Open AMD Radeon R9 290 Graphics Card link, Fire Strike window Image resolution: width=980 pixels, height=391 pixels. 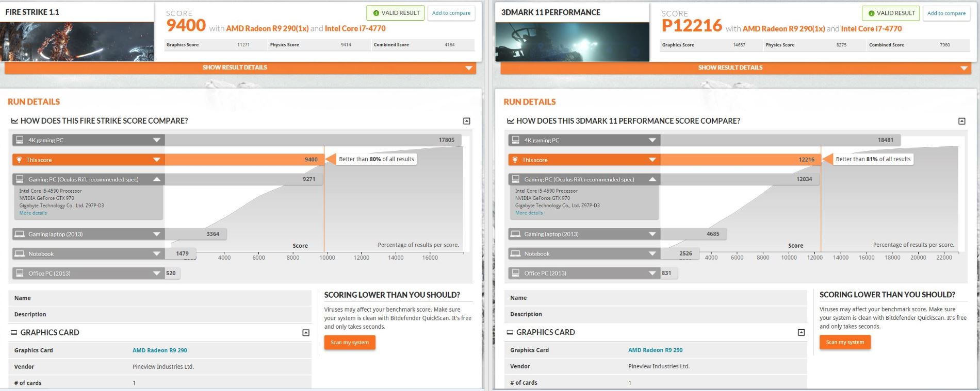160,350
